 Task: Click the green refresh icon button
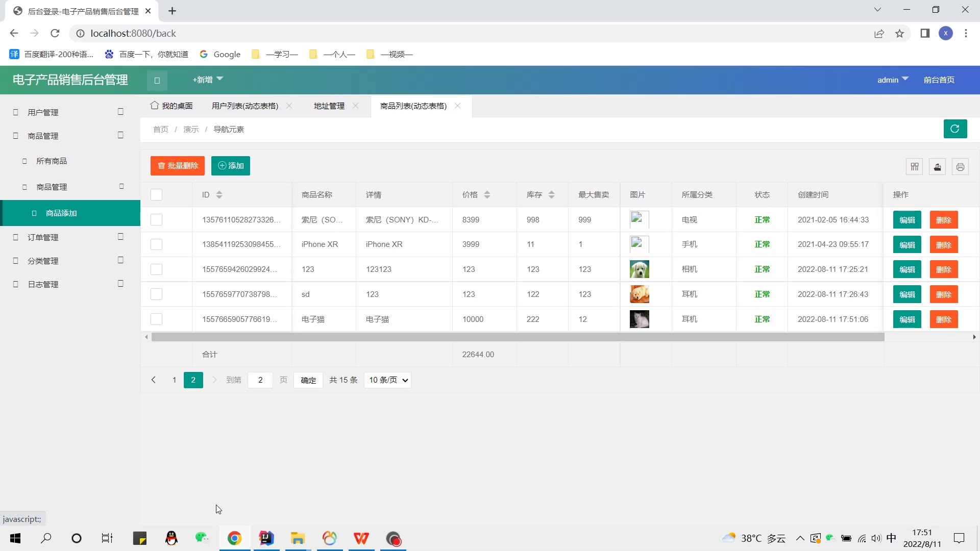click(x=955, y=129)
